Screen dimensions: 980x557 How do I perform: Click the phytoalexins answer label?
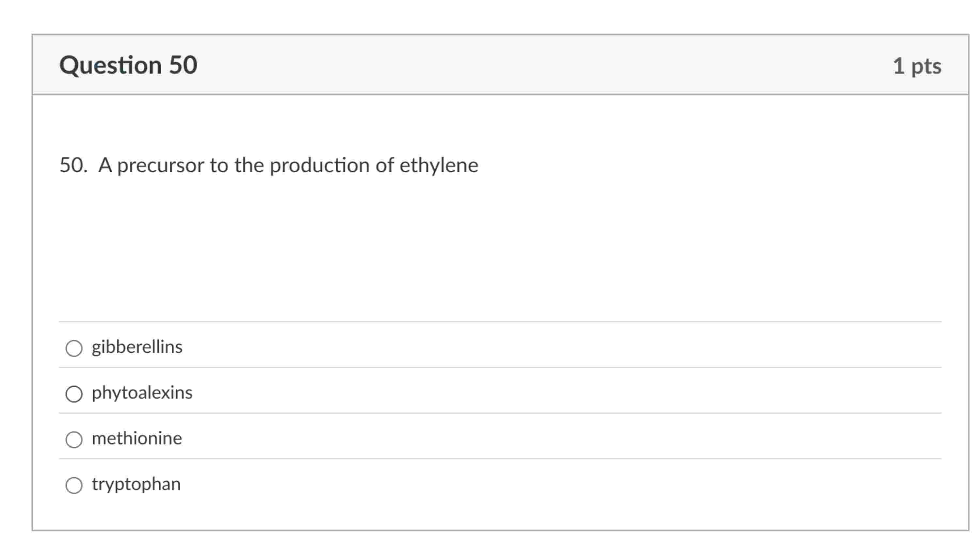pyautogui.click(x=142, y=393)
